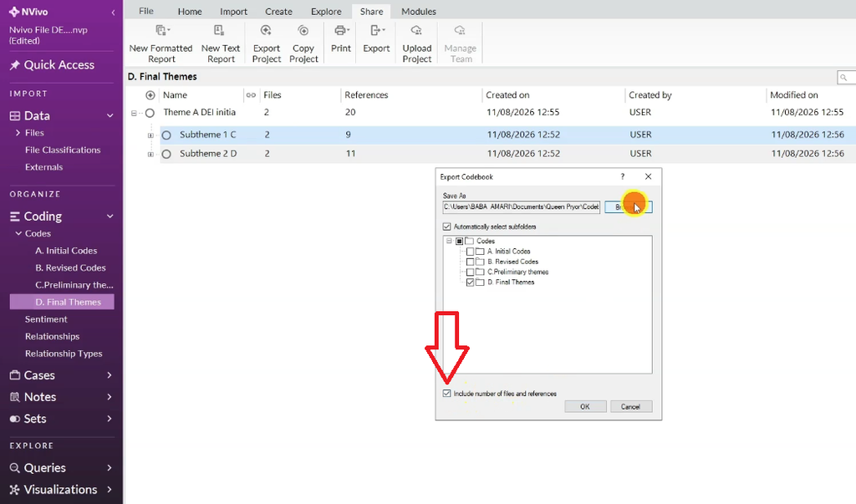The height and width of the screenshot is (504, 856).
Task: Open Relationships in sidebar
Action: pyautogui.click(x=52, y=336)
